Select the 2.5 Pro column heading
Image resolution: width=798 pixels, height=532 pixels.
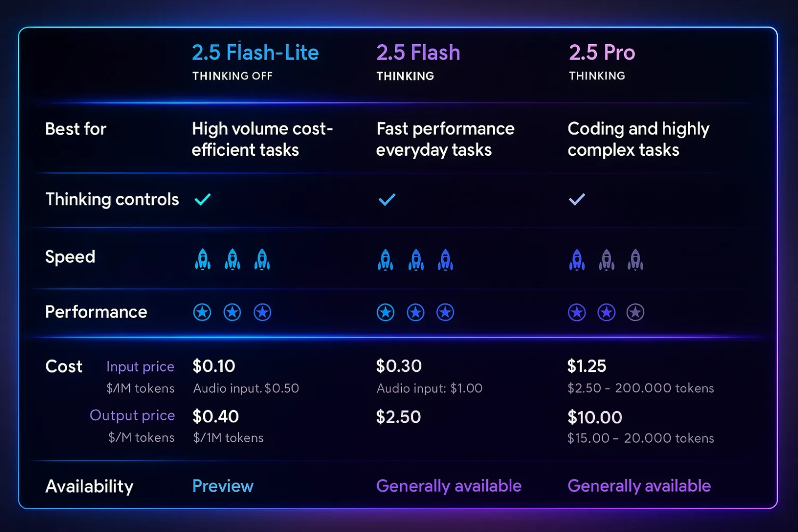point(602,53)
